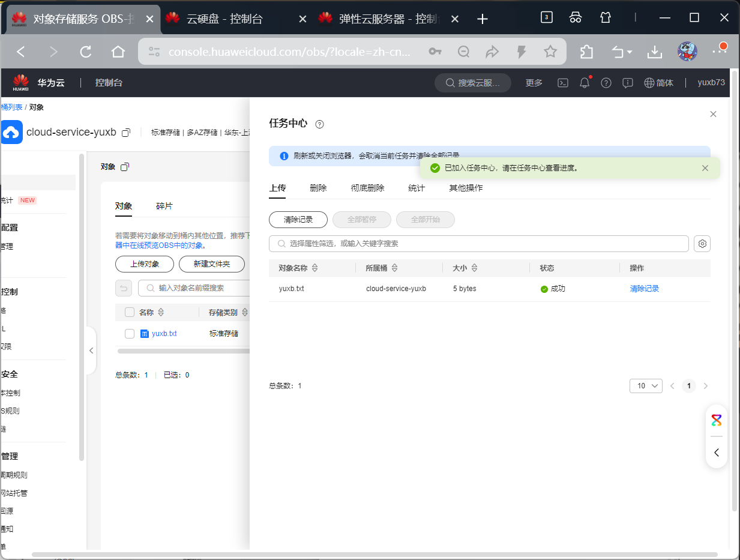Go to 桶列表 breadcrumb link
The width and height of the screenshot is (740, 560).
[11, 107]
